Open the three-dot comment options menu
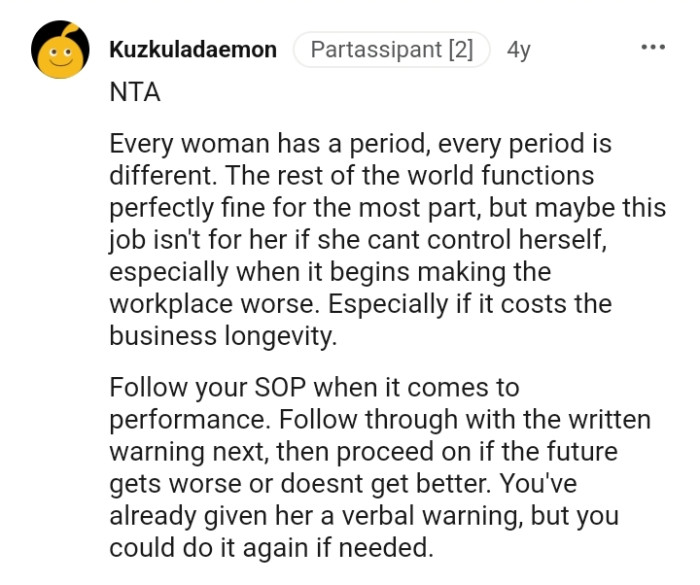Screen dimensions: 700x585 click(653, 47)
